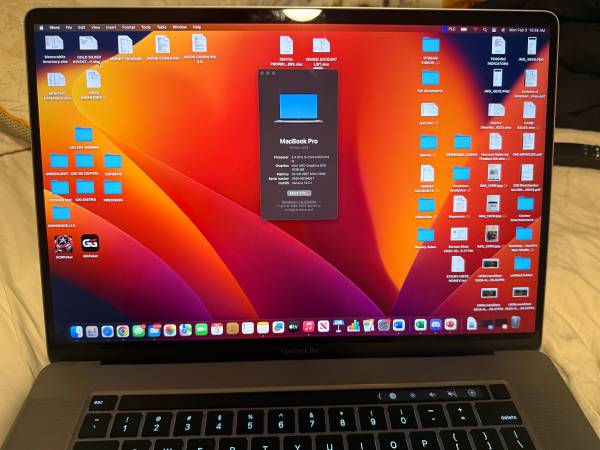Open the GG app icon on desktop
The height and width of the screenshot is (450, 600).
90,243
